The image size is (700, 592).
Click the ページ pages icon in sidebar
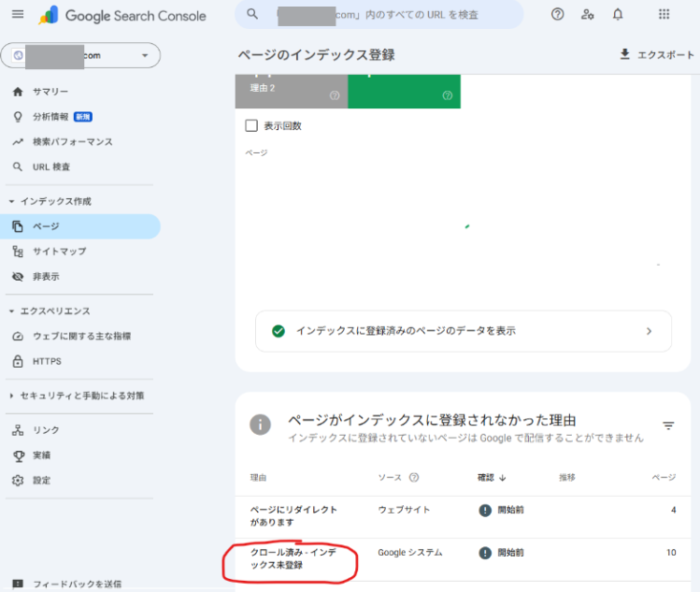click(18, 226)
